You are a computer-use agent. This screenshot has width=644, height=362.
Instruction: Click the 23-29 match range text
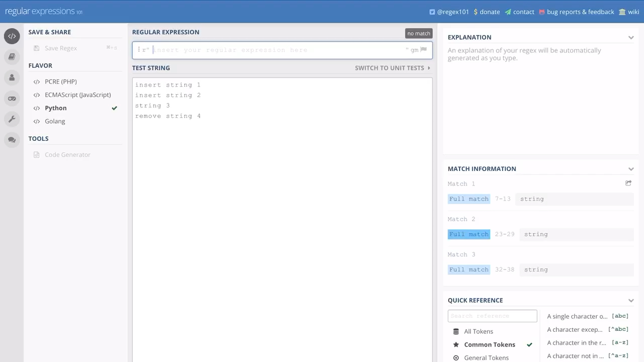coord(505,234)
